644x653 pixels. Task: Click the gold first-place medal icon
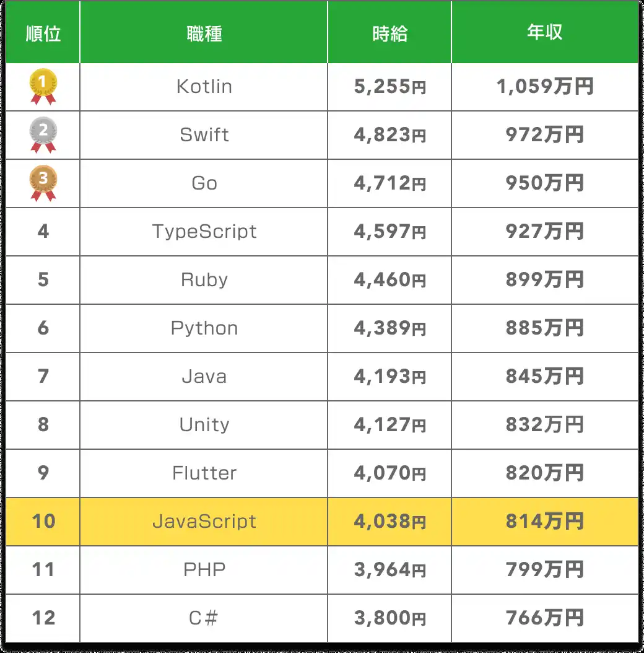[x=43, y=87]
